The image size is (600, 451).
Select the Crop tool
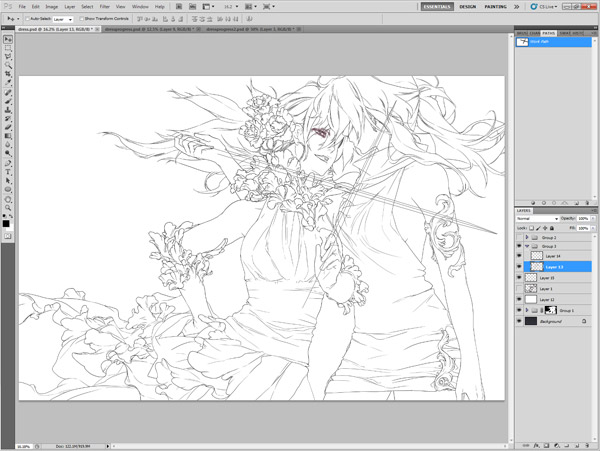[8, 73]
